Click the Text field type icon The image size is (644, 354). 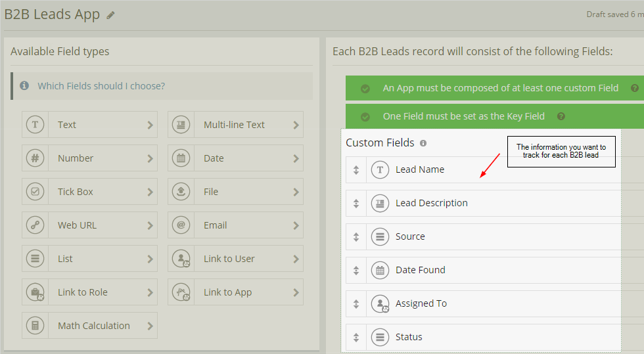click(35, 125)
